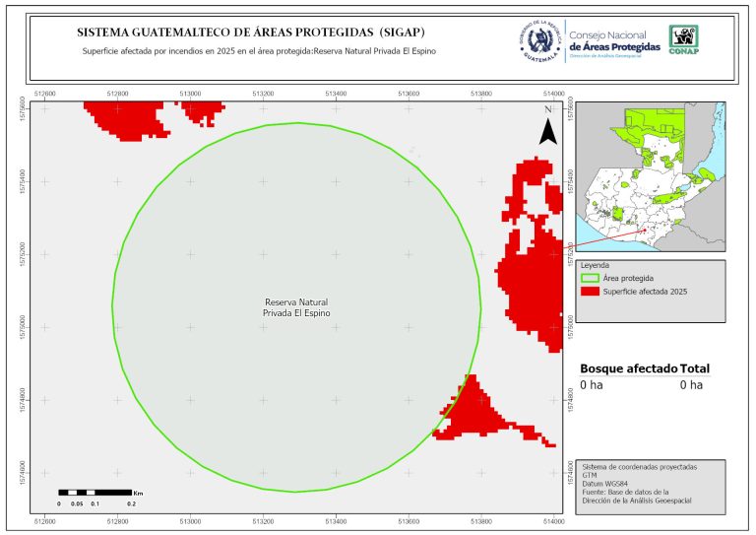Viewport: 756px width, 535px height.
Task: Open the Guatemala inset overview map
Action: [x=650, y=177]
